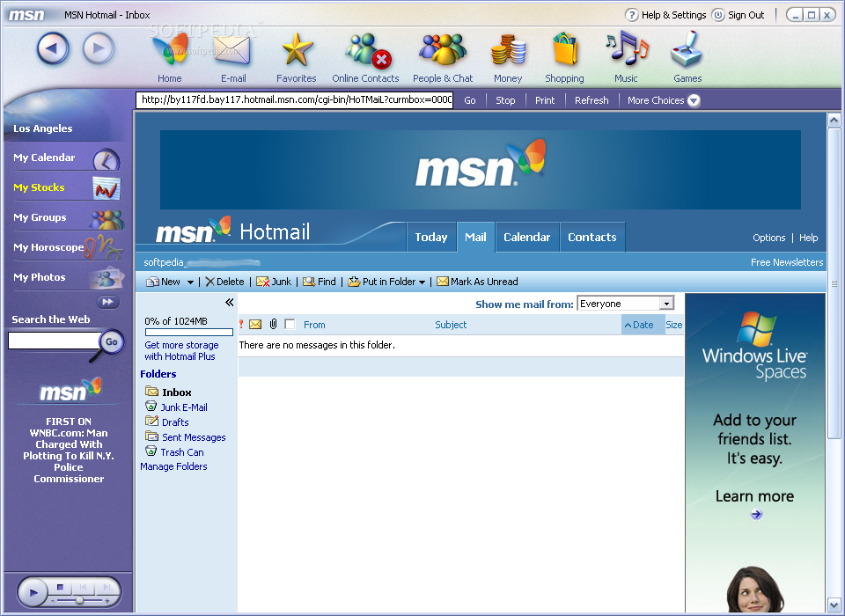The image size is (845, 616).
Task: Open the Money coins icon
Action: (x=508, y=51)
